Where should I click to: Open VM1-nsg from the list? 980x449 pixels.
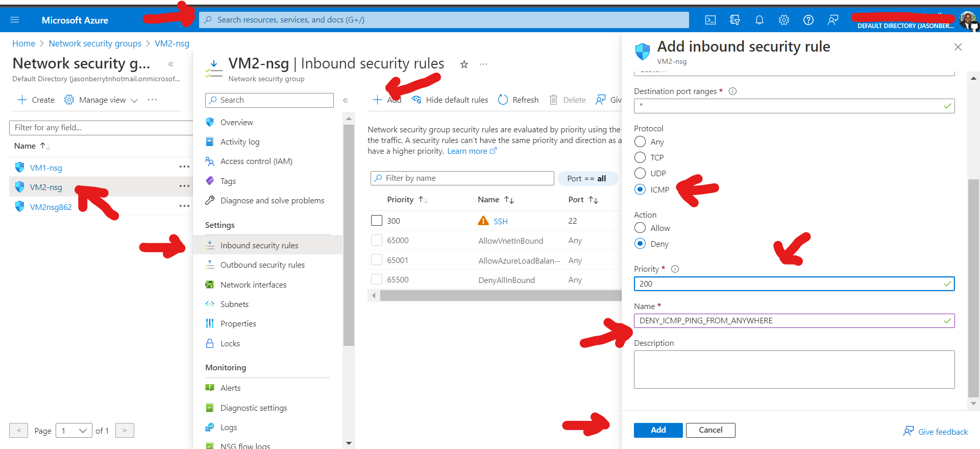pos(46,168)
